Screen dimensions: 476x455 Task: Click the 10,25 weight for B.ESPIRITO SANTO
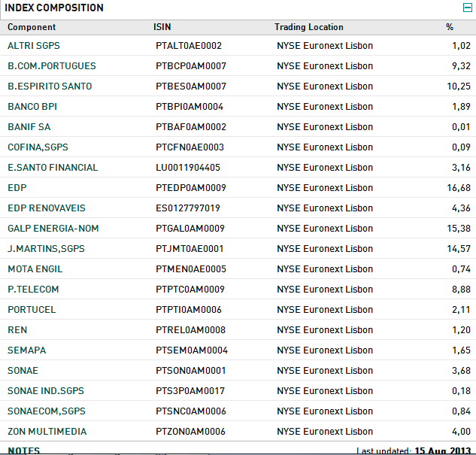(x=459, y=86)
